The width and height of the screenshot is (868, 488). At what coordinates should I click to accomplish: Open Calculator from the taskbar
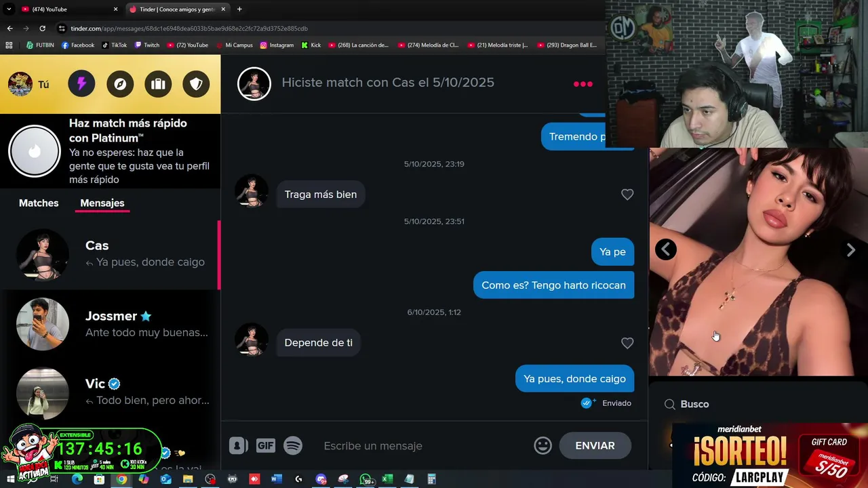tap(431, 479)
